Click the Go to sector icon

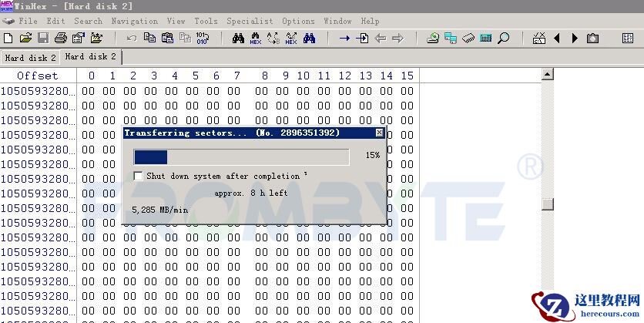click(x=362, y=39)
